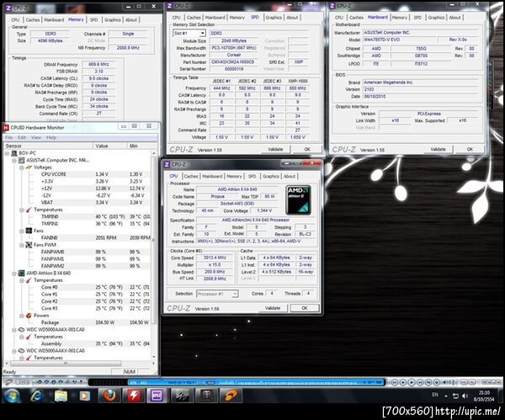Viewport: 505px width, 420px height.
Task: Select the Powers icon in HWMonitor tree
Action: point(29,316)
